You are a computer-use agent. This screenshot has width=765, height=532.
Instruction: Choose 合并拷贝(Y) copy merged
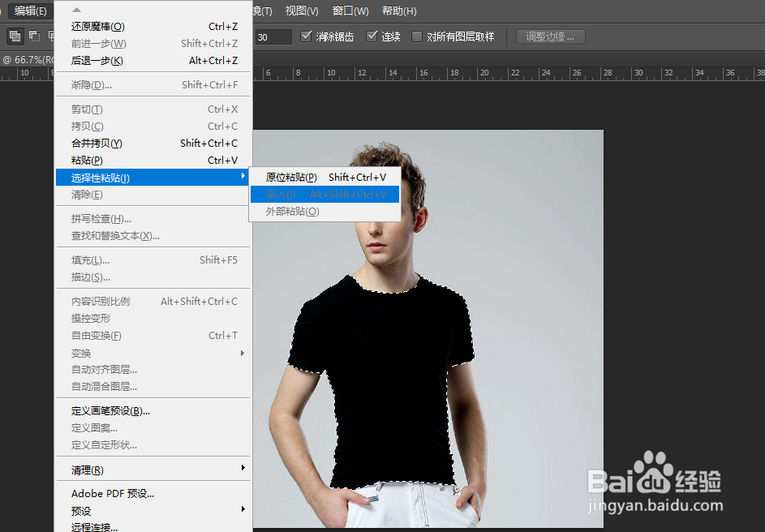pyautogui.click(x=153, y=144)
